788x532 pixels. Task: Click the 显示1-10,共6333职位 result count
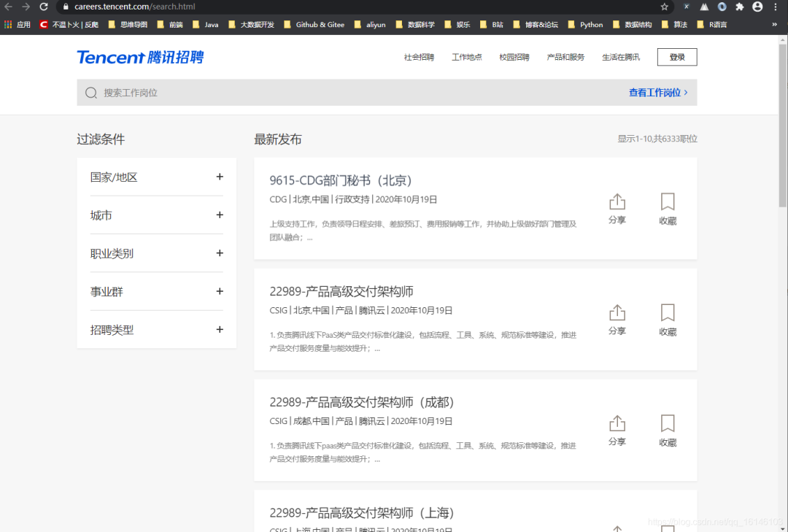[657, 139]
